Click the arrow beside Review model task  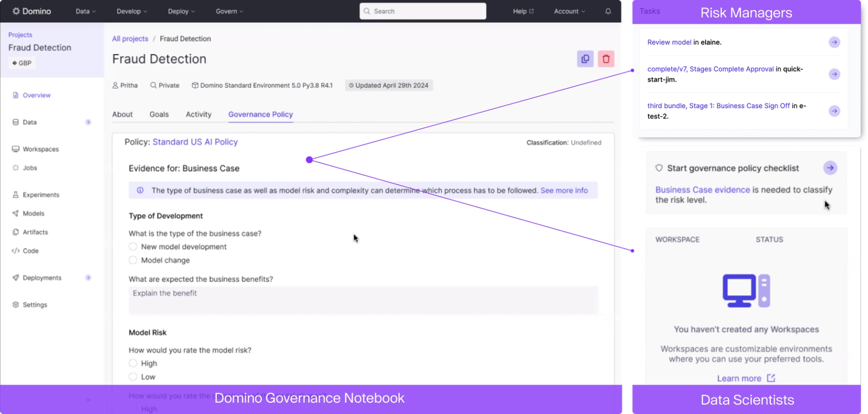[834, 42]
